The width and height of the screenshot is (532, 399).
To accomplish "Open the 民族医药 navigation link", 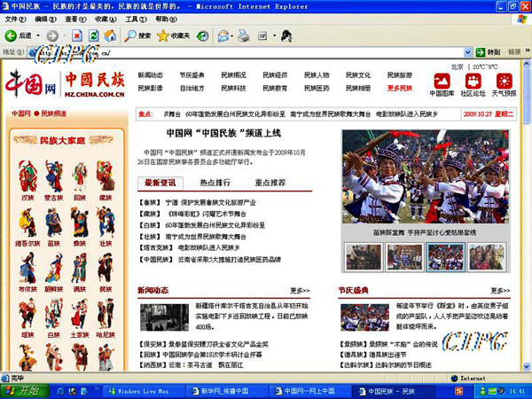I will point(317,88).
